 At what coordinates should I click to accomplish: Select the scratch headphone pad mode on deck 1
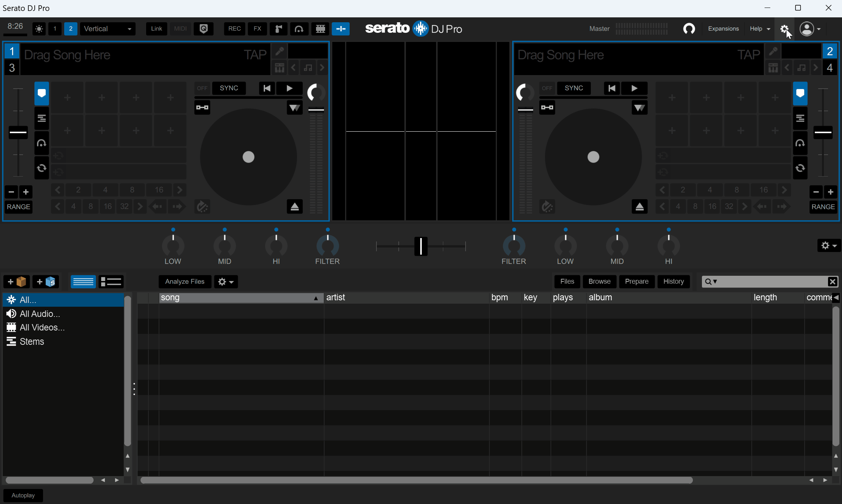coord(42,143)
